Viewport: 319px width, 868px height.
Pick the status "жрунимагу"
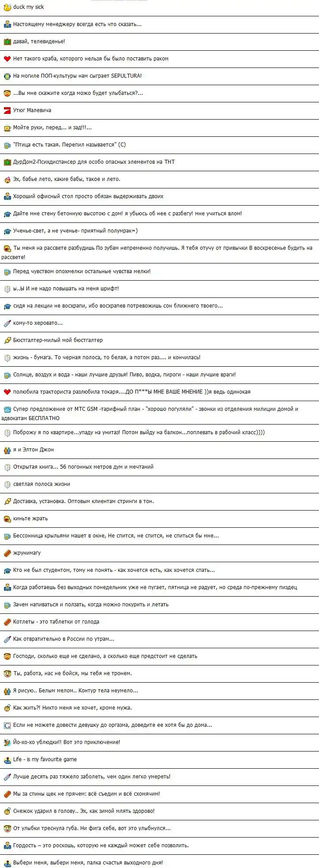pyautogui.click(x=27, y=553)
